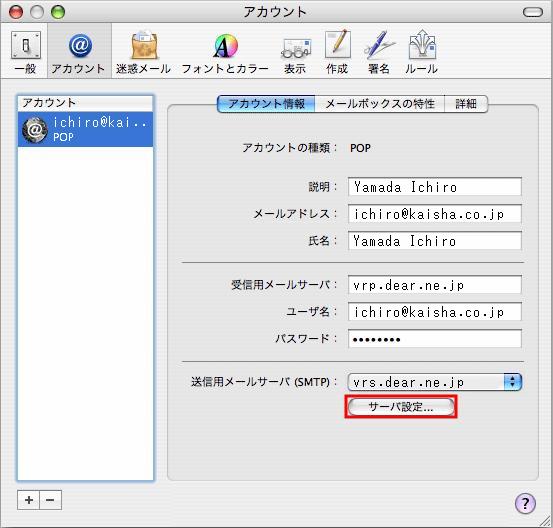This screenshot has height=528, width=553.
Task: Select the アカウント toolbar icon
Action: coord(79,52)
